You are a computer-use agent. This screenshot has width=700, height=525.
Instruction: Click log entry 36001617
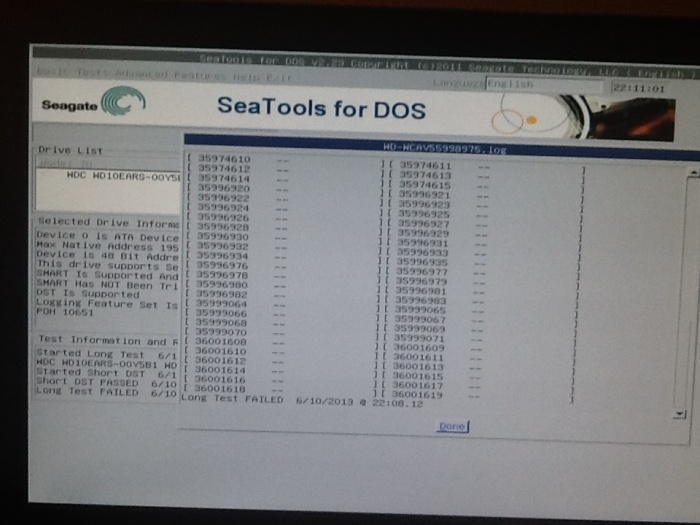point(417,385)
